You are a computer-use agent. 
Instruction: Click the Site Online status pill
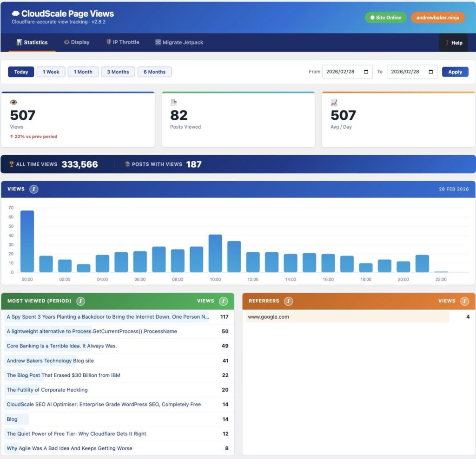tap(385, 17)
